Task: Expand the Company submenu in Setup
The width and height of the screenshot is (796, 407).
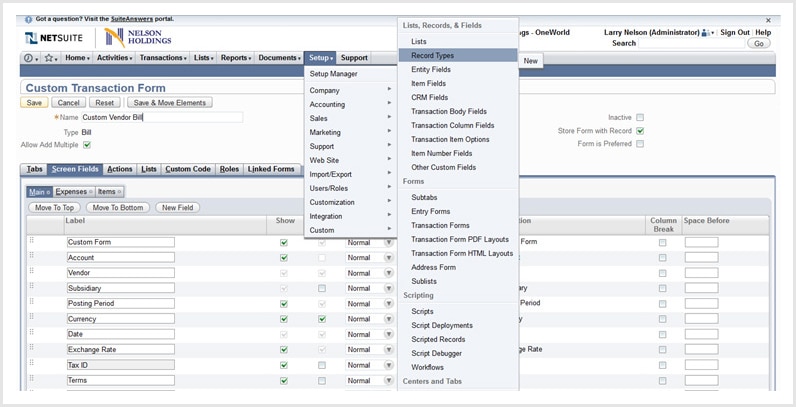Action: (x=348, y=89)
